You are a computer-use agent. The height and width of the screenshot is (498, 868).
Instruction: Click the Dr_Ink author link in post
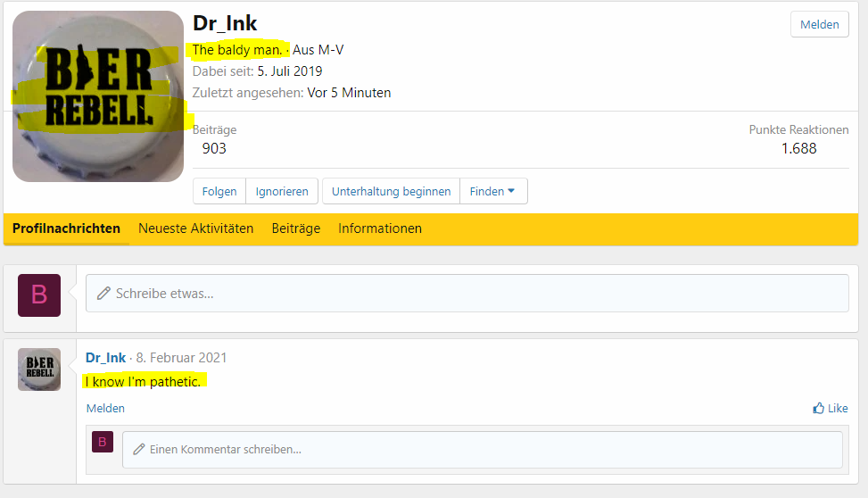click(x=105, y=357)
